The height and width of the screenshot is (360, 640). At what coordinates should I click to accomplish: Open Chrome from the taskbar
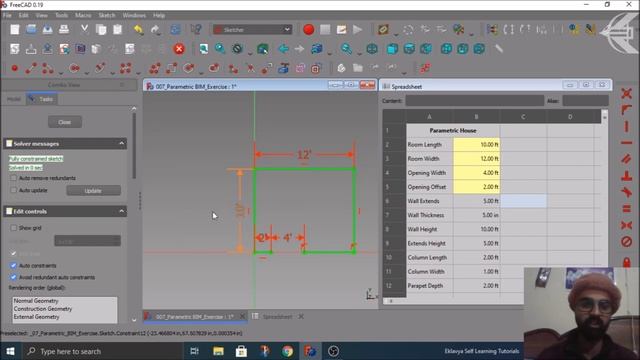tap(287, 351)
